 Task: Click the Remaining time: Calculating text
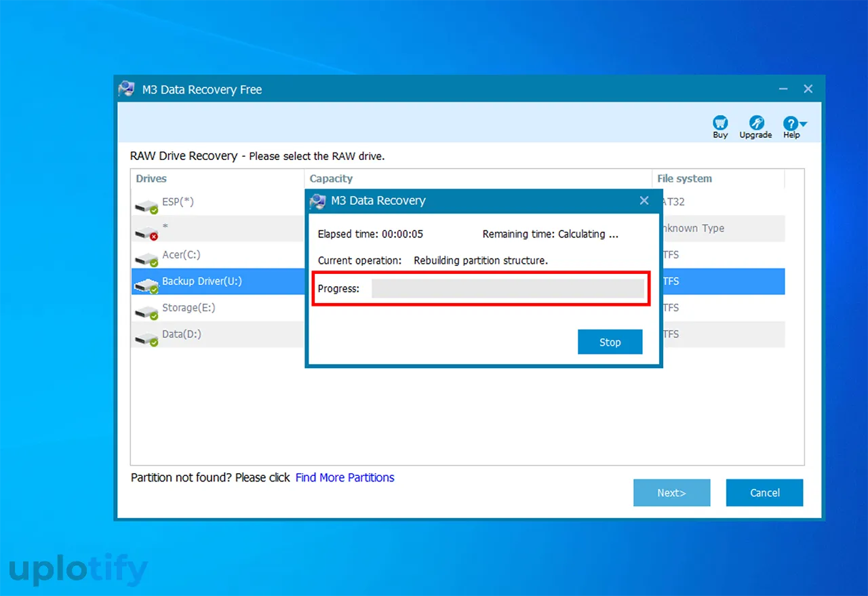(x=550, y=234)
